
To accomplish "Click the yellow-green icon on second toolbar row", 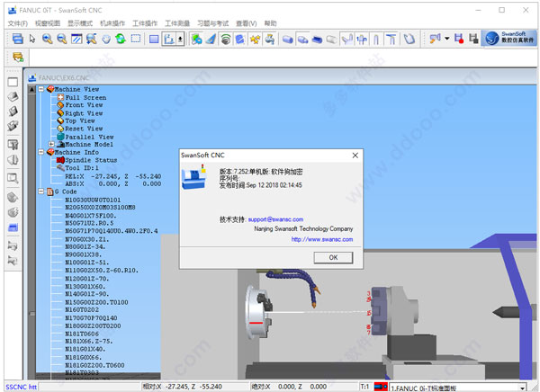I will [18, 58].
